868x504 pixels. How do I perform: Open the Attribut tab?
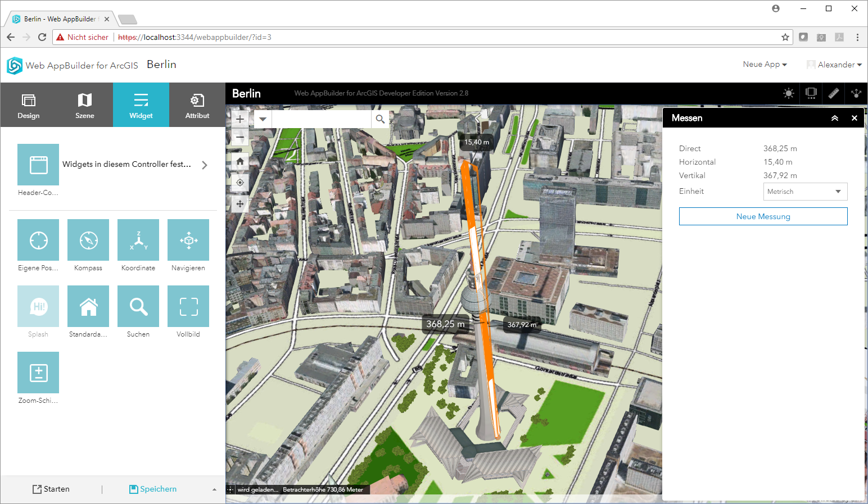pos(197,105)
